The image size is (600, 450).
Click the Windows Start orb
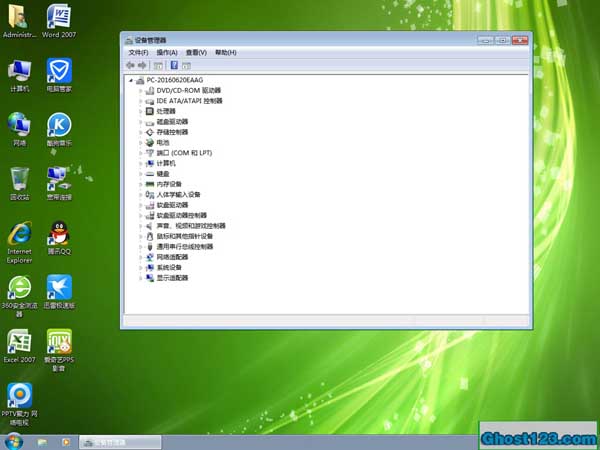point(13,442)
